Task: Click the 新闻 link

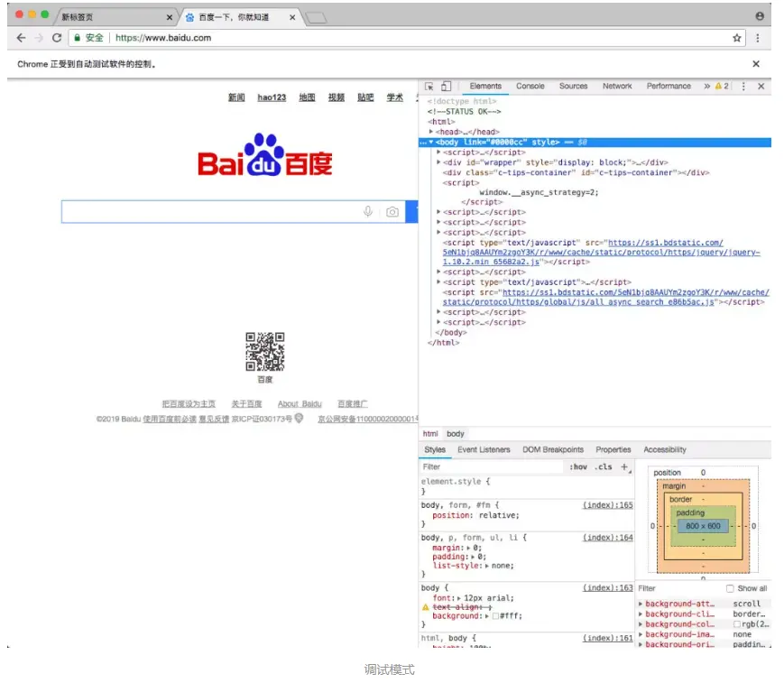Action: click(x=236, y=97)
